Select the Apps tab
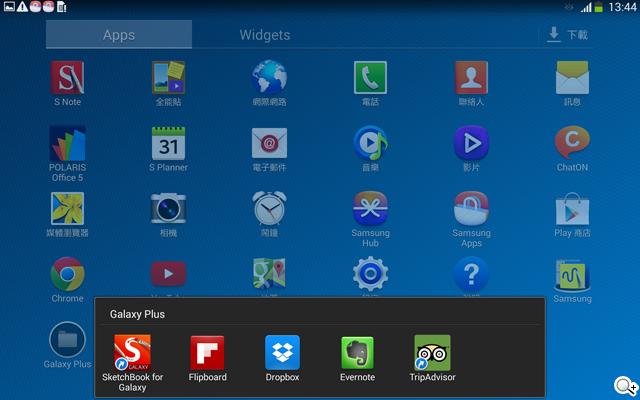Image resolution: width=640 pixels, height=400 pixels. pyautogui.click(x=119, y=35)
